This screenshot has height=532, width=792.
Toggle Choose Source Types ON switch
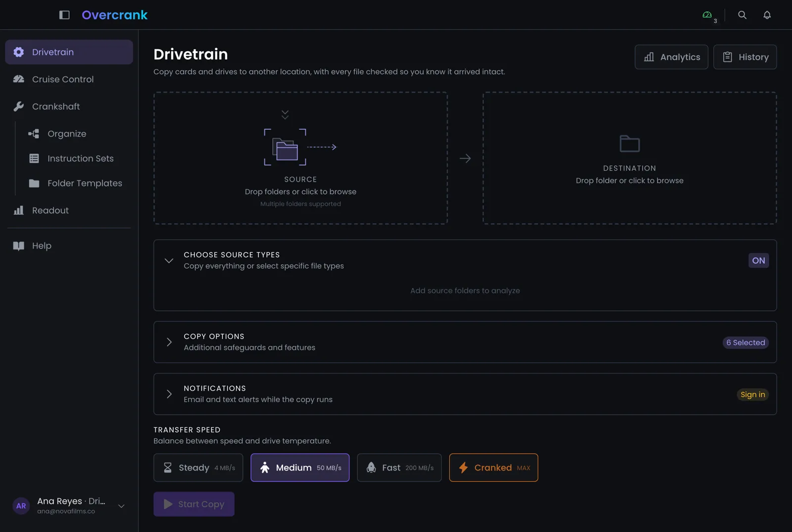pyautogui.click(x=758, y=260)
